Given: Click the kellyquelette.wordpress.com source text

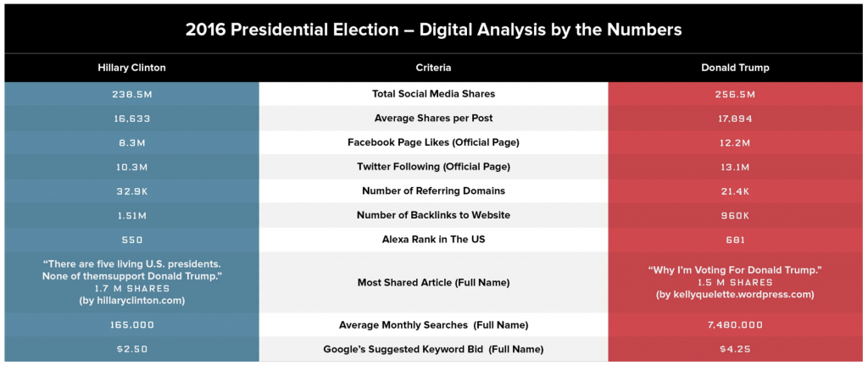Looking at the screenshot, I should pos(734,295).
